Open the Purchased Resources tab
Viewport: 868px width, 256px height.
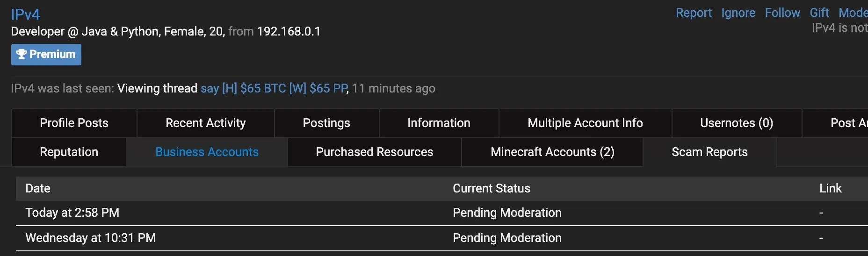(x=374, y=152)
